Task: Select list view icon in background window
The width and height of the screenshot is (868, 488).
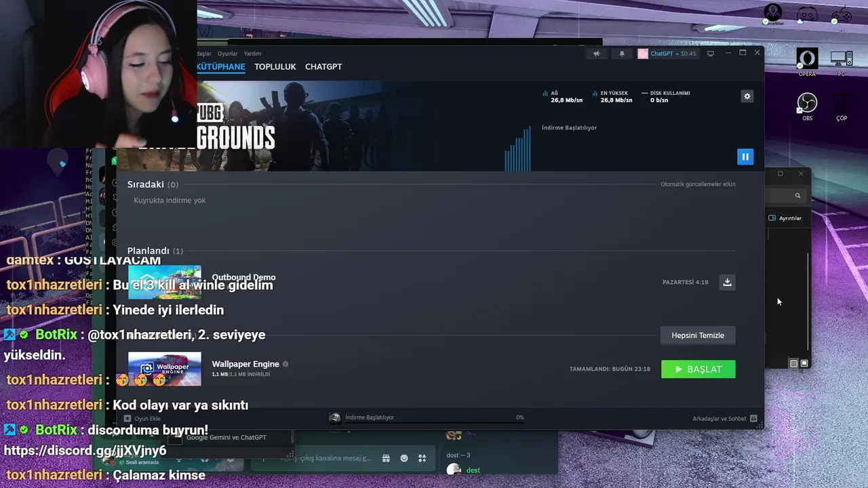Action: (793, 363)
